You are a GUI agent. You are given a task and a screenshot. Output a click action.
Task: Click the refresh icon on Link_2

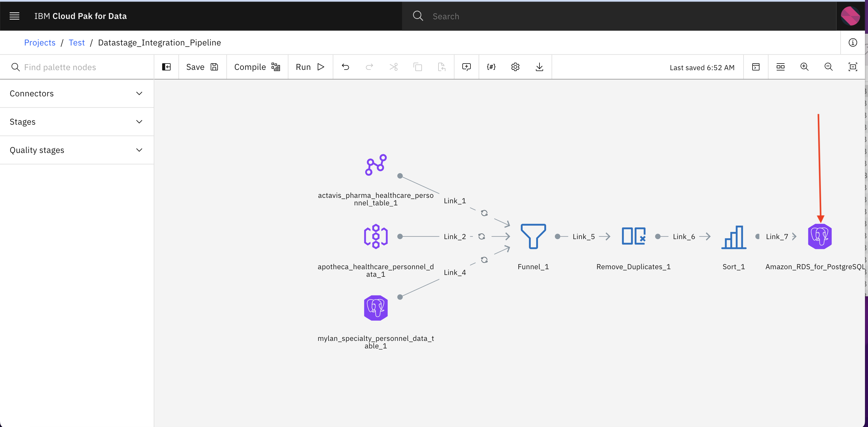pyautogui.click(x=482, y=236)
